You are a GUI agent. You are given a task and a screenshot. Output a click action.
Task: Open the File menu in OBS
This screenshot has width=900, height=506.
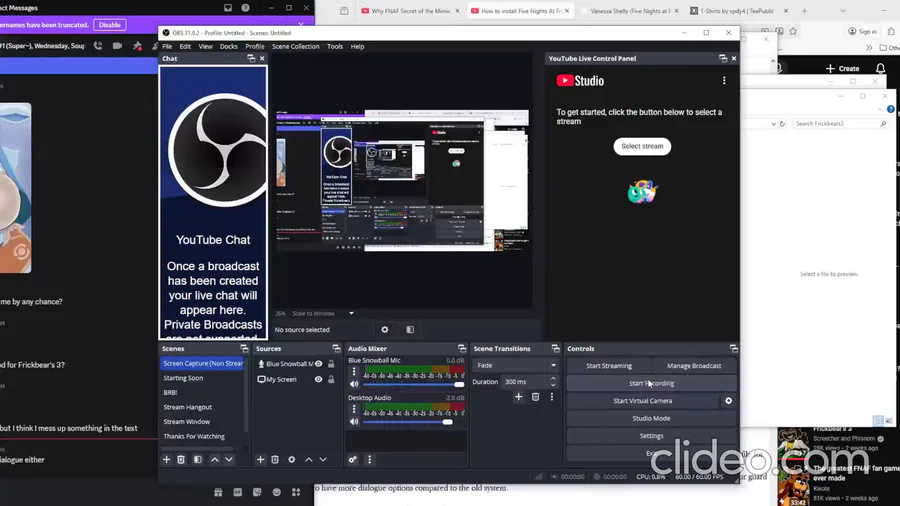[x=167, y=46]
